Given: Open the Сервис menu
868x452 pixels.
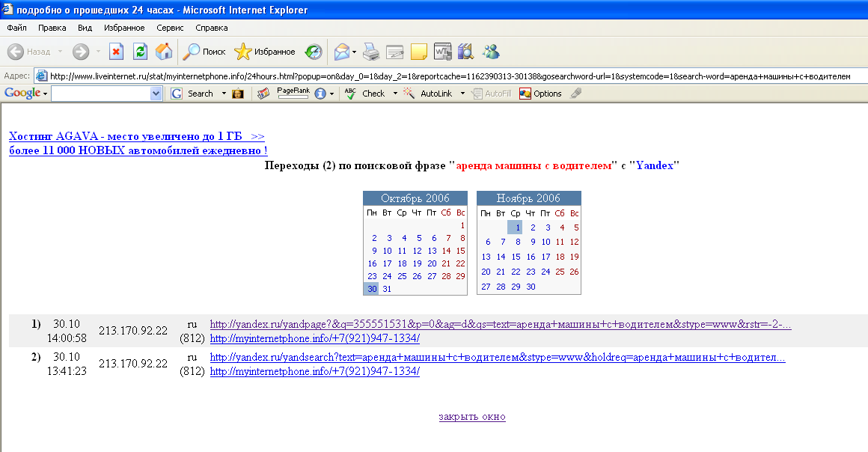Looking at the screenshot, I should click(x=170, y=28).
